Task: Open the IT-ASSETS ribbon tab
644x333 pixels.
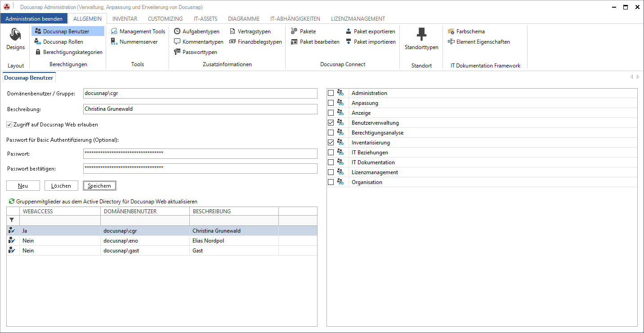Action: pyautogui.click(x=205, y=18)
